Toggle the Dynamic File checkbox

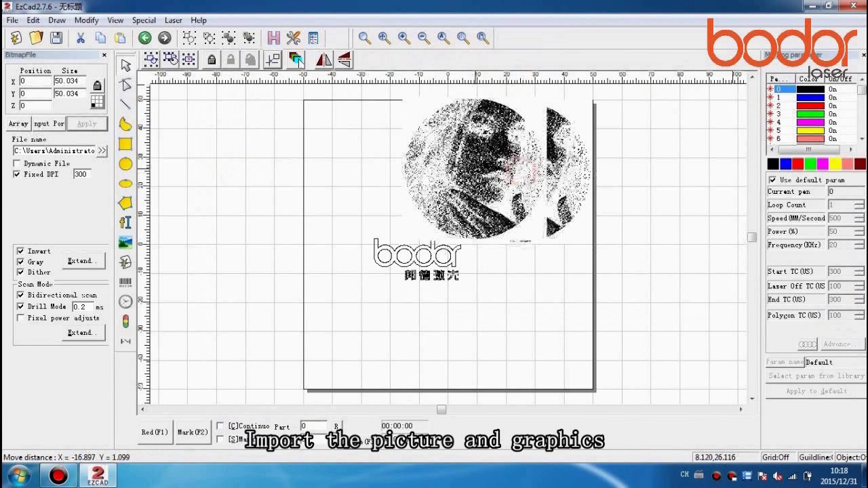click(x=18, y=163)
